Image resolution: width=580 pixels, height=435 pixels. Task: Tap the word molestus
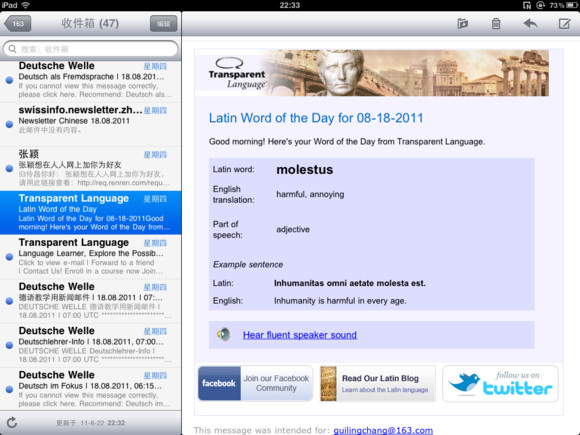[304, 169]
